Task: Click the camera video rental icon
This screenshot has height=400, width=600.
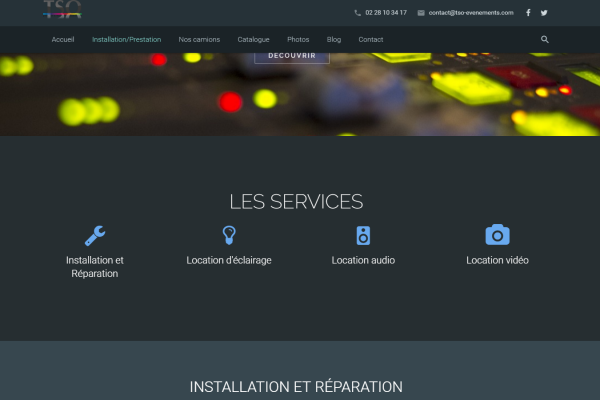Action: click(x=497, y=235)
